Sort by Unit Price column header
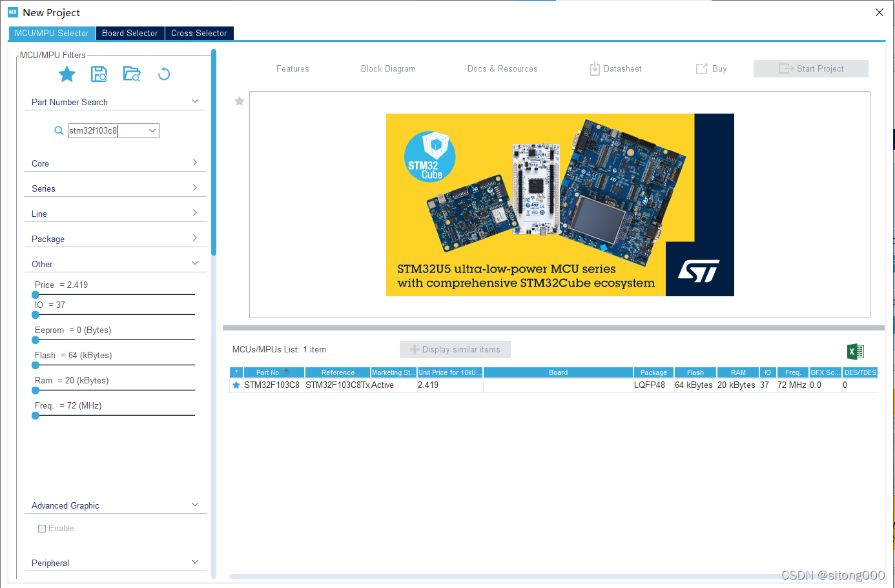The height and width of the screenshot is (588, 895). click(450, 372)
